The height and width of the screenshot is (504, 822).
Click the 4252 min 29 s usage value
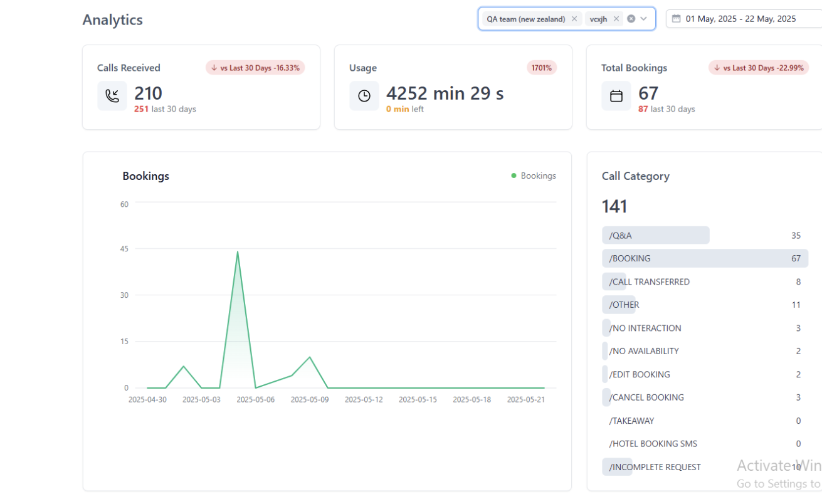click(x=445, y=93)
